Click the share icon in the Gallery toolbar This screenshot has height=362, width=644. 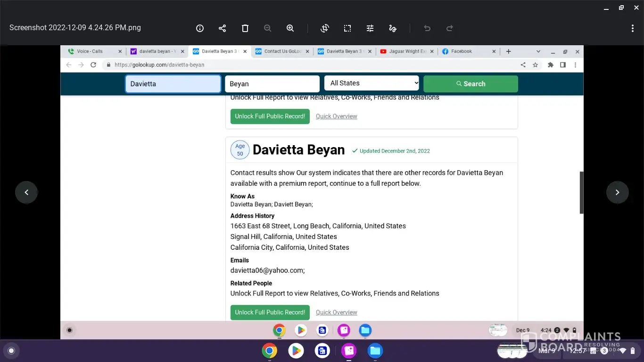click(223, 28)
